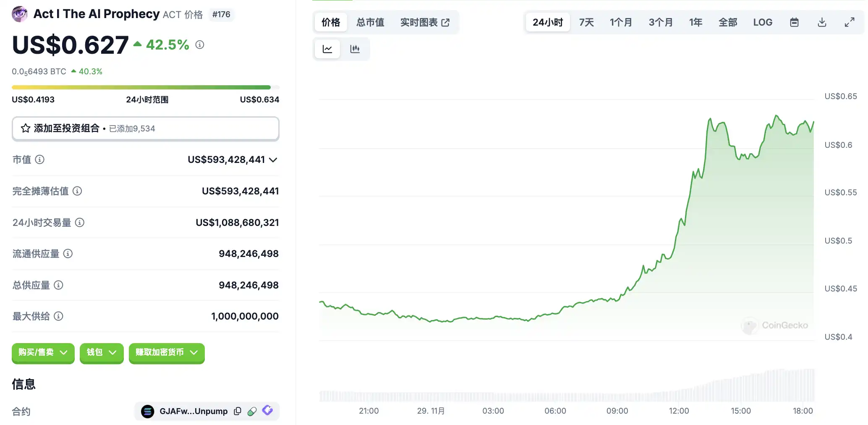Click the star to add to portfolio
This screenshot has width=868, height=425.
pyautogui.click(x=26, y=129)
